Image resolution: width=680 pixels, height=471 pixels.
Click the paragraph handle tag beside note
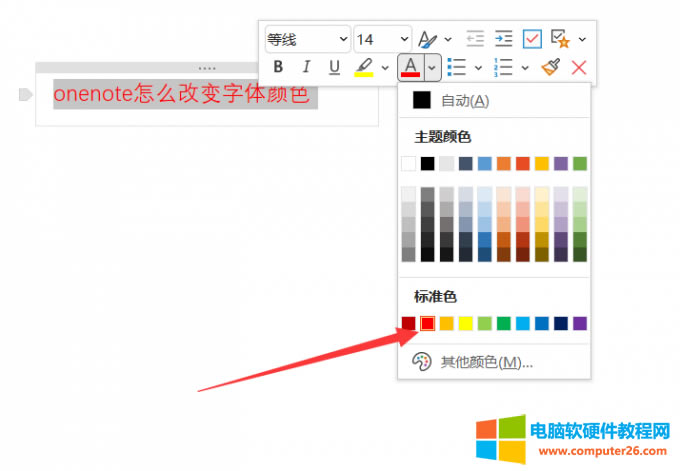pos(26,94)
